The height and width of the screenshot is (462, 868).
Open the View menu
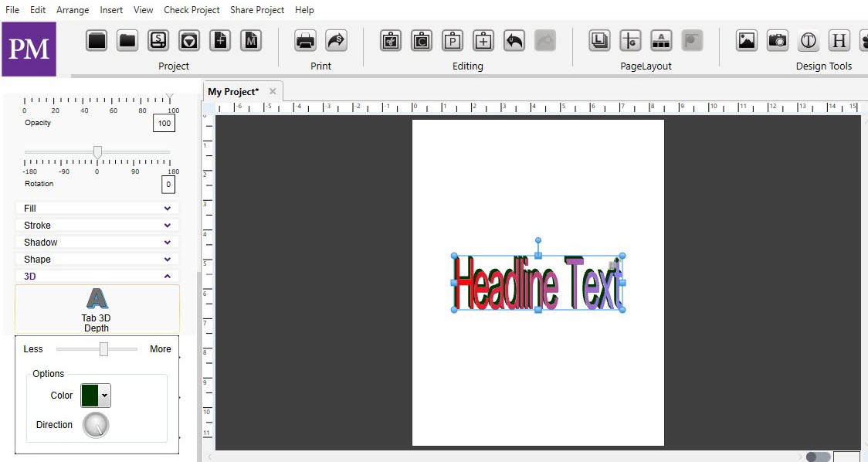pos(144,10)
